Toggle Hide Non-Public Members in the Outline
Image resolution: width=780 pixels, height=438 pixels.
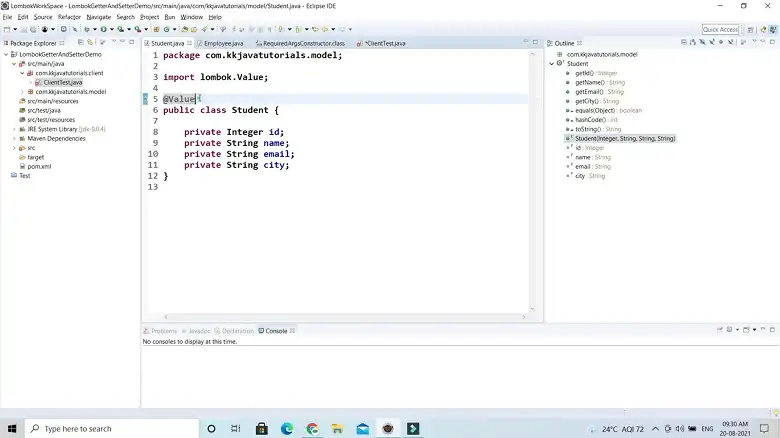[x=721, y=42]
